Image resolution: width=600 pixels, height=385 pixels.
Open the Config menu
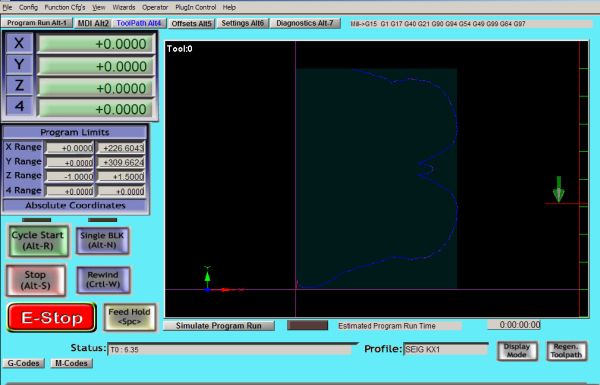tap(28, 7)
